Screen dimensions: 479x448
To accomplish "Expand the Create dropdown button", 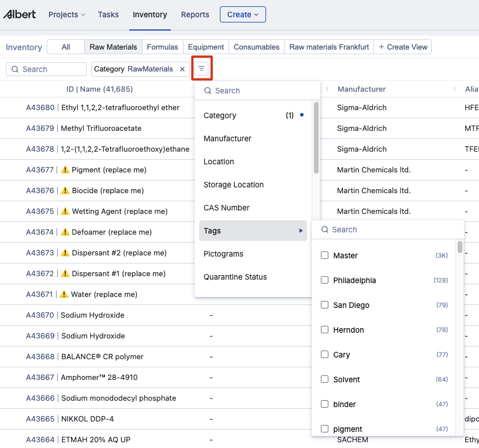I will [x=242, y=14].
